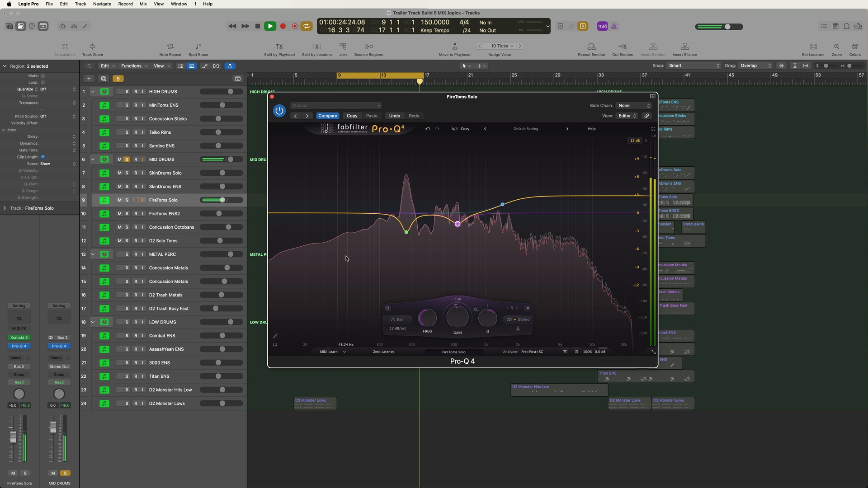Click the Move to Playhead icon

(x=455, y=47)
